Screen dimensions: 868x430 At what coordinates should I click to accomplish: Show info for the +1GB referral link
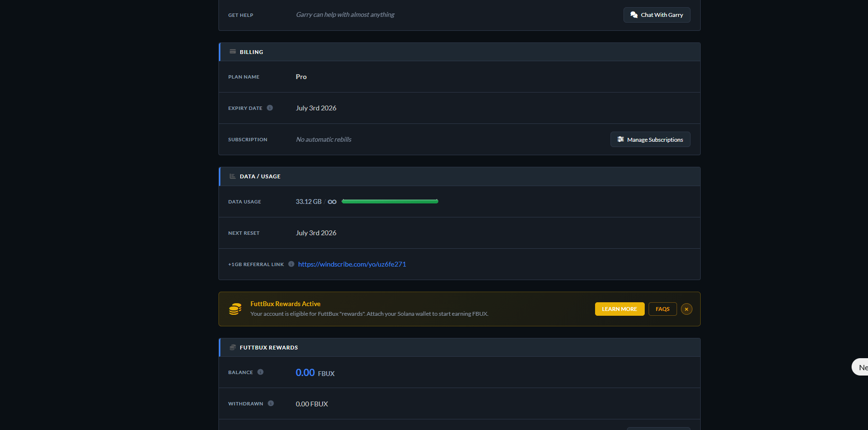tap(291, 264)
